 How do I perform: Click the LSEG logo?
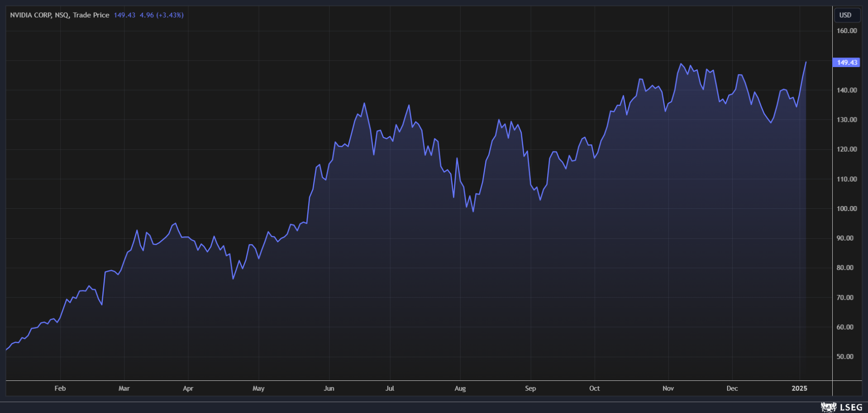tap(842, 407)
